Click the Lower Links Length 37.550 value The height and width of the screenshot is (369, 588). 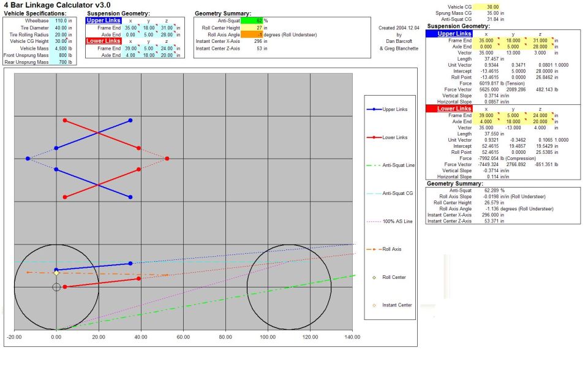click(x=491, y=134)
